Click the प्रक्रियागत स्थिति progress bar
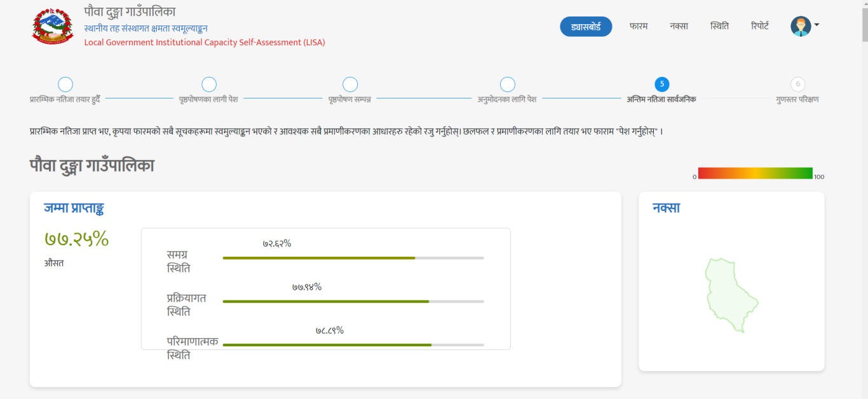 (x=353, y=301)
